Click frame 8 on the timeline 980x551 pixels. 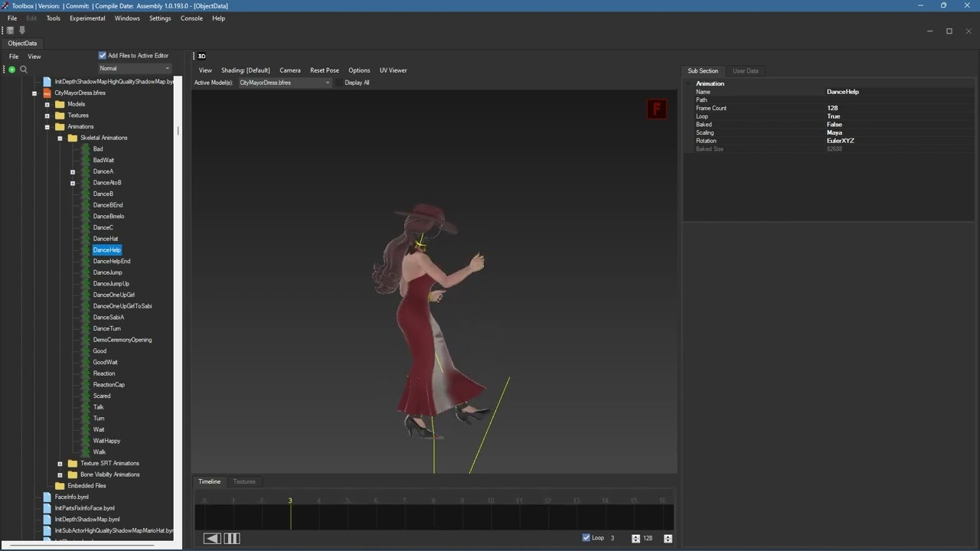[433, 513]
